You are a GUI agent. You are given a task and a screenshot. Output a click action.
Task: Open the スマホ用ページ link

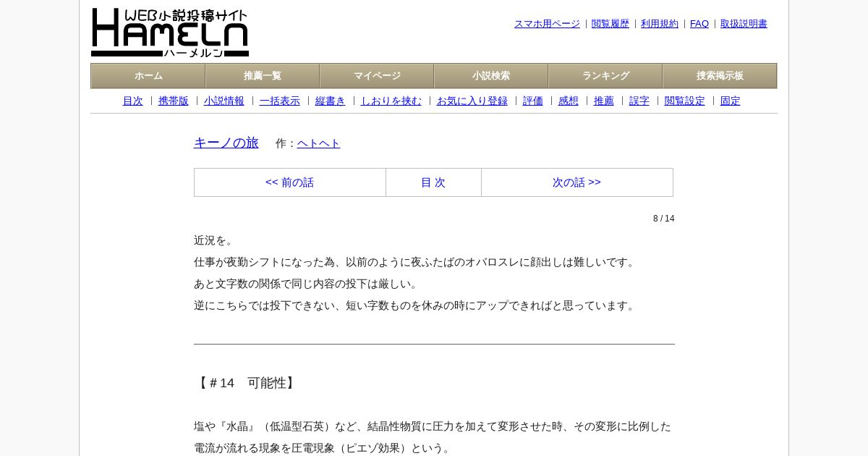[x=547, y=24]
